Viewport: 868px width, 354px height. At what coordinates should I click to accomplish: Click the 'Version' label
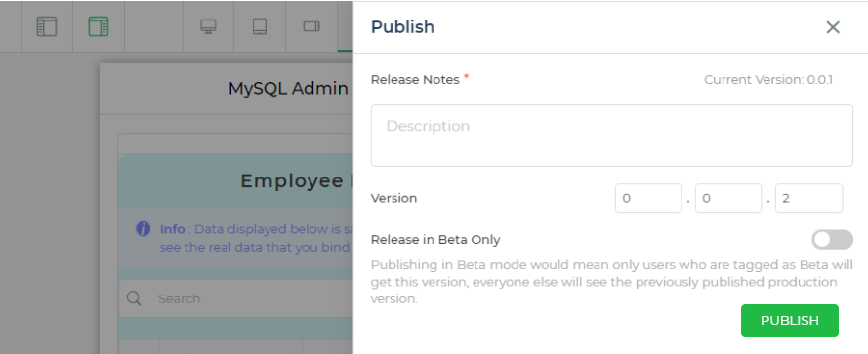(x=394, y=198)
